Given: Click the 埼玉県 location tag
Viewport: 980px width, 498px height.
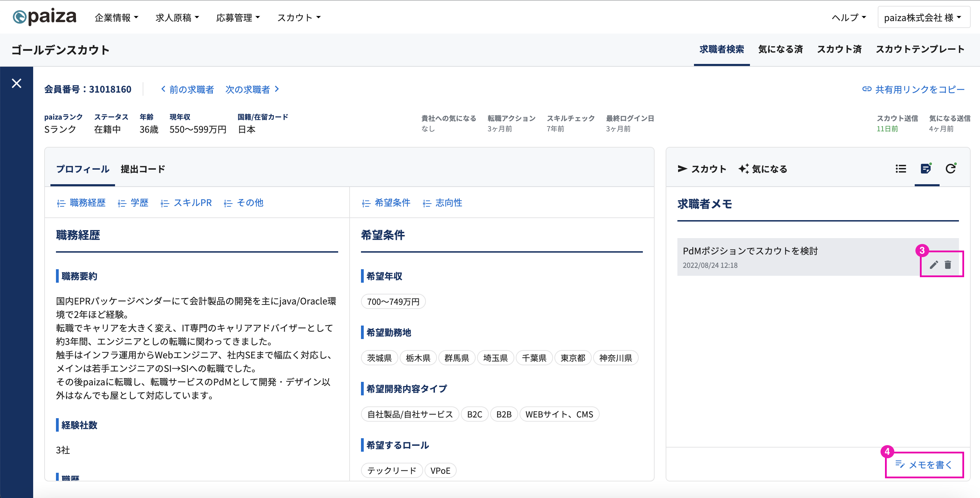Looking at the screenshot, I should coord(495,358).
